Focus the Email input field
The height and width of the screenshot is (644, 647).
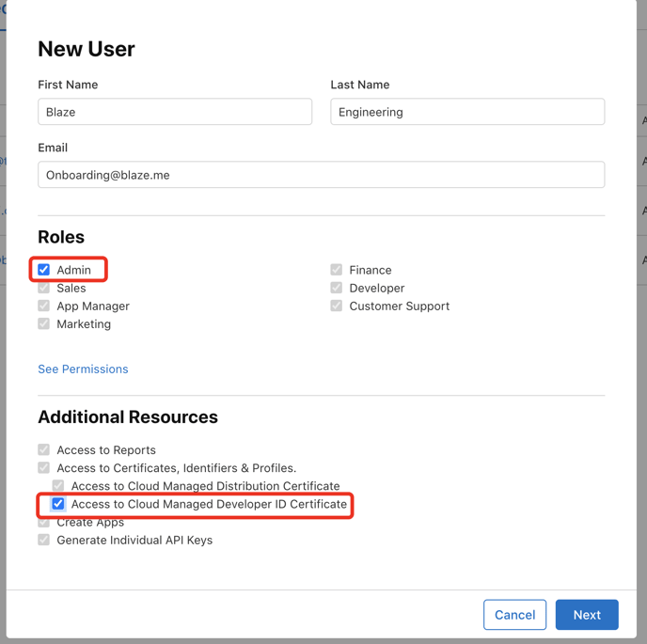point(321,175)
